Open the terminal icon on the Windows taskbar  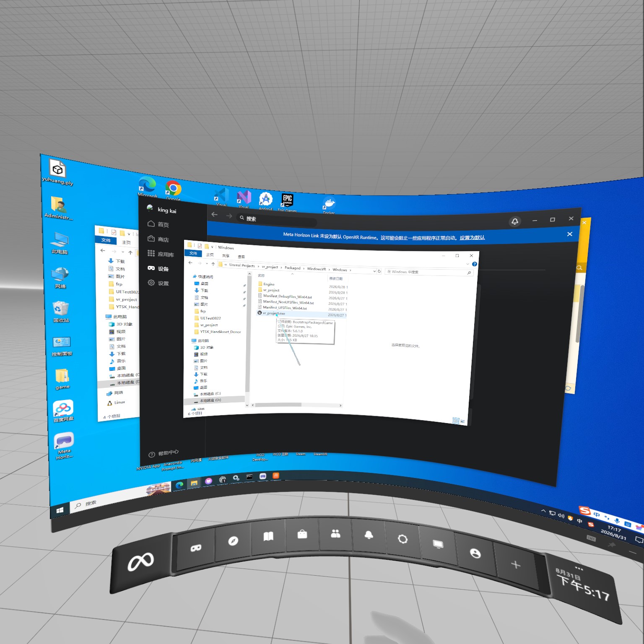click(x=249, y=477)
